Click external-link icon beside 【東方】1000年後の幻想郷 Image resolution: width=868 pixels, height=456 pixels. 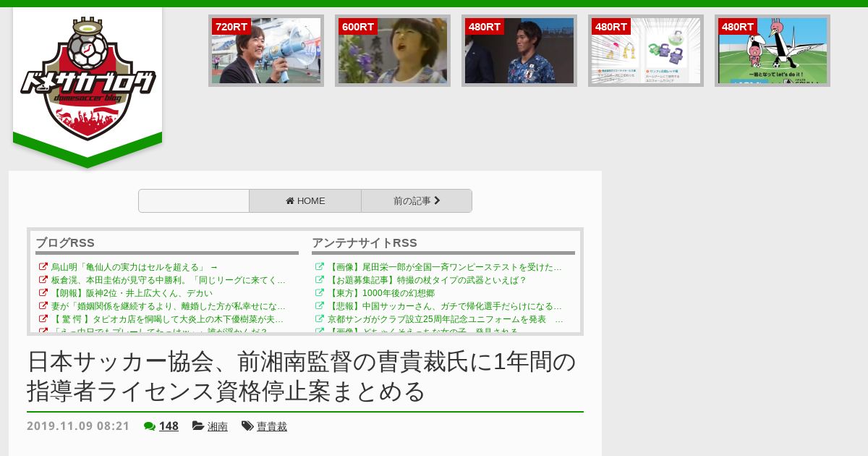pyautogui.click(x=319, y=293)
